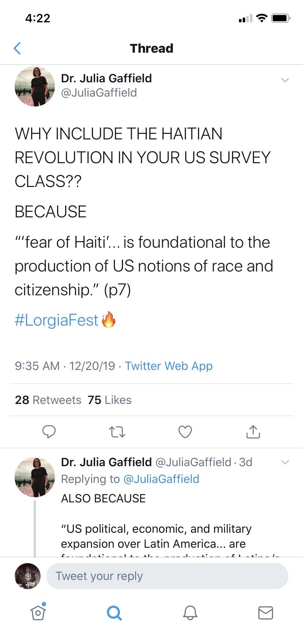Open the Messages envelope icon
This screenshot has width=303, height=644.
(x=266, y=613)
